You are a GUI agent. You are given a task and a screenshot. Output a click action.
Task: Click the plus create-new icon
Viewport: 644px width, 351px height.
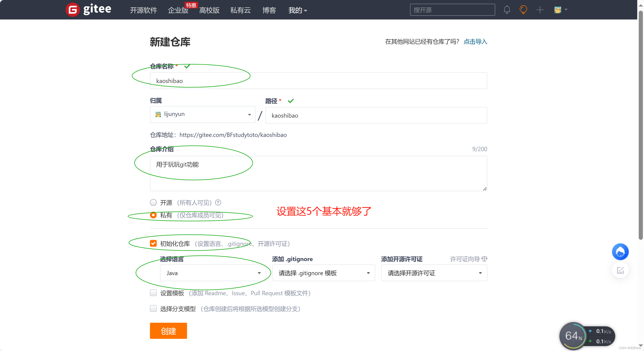click(540, 10)
